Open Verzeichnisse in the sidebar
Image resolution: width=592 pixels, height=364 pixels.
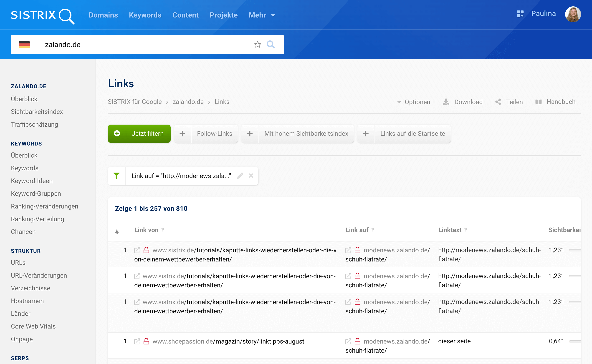point(30,288)
